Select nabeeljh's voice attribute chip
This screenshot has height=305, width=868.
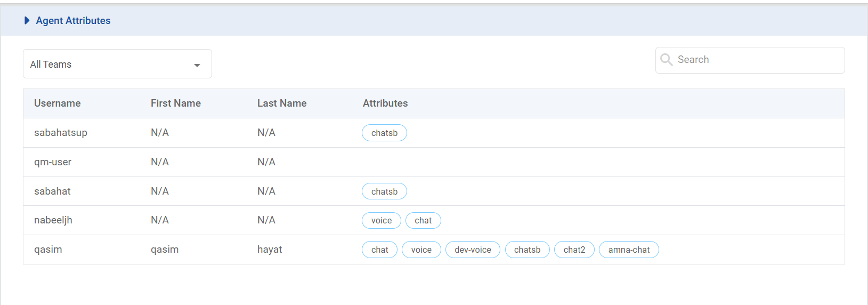382,220
